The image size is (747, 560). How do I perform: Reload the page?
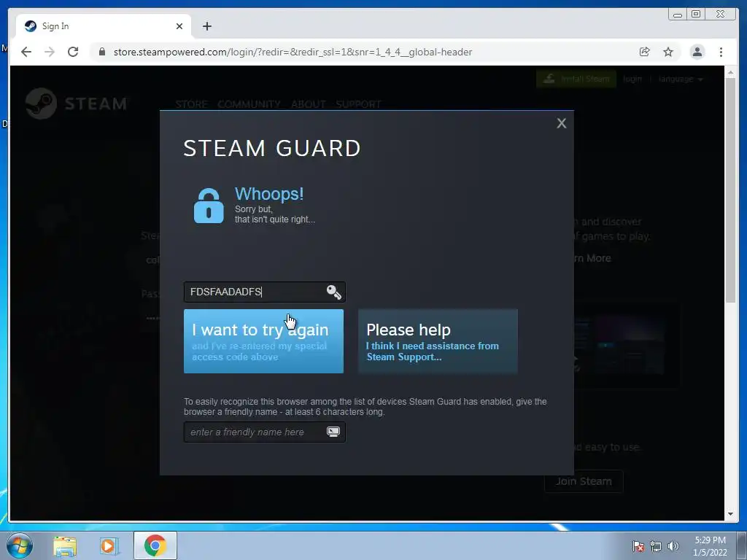pos(73,52)
